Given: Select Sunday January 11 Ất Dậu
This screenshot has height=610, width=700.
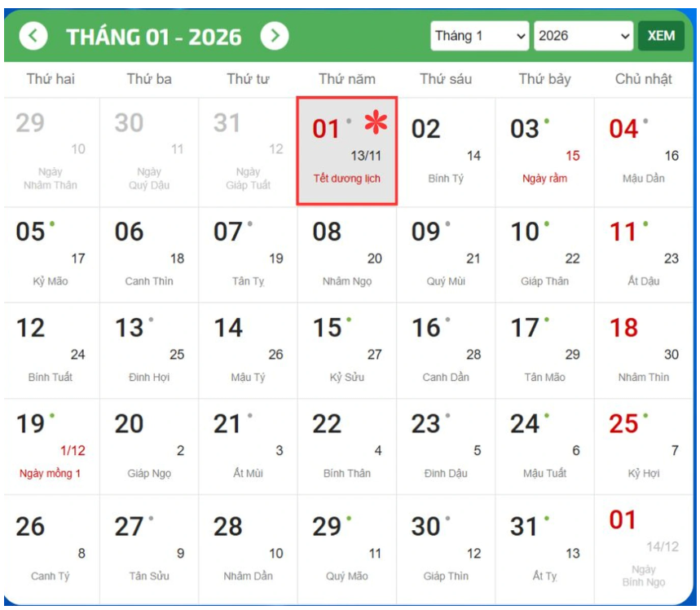Looking at the screenshot, I should pos(643,254).
